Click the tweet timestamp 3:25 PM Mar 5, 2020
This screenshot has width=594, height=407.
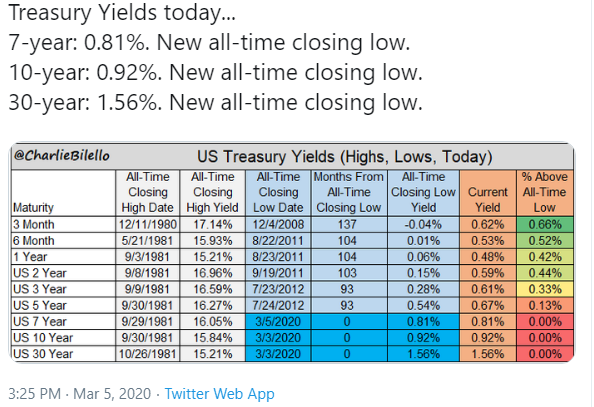click(x=79, y=393)
